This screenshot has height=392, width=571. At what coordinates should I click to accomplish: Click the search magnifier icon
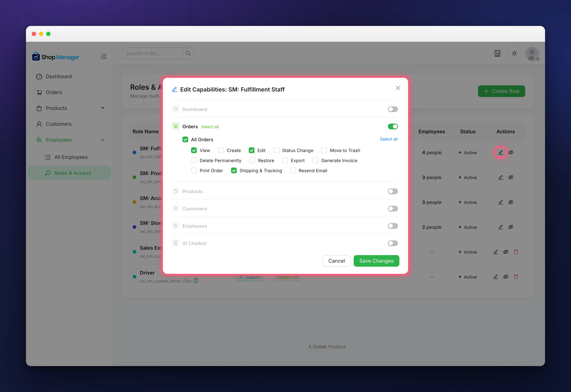click(188, 53)
